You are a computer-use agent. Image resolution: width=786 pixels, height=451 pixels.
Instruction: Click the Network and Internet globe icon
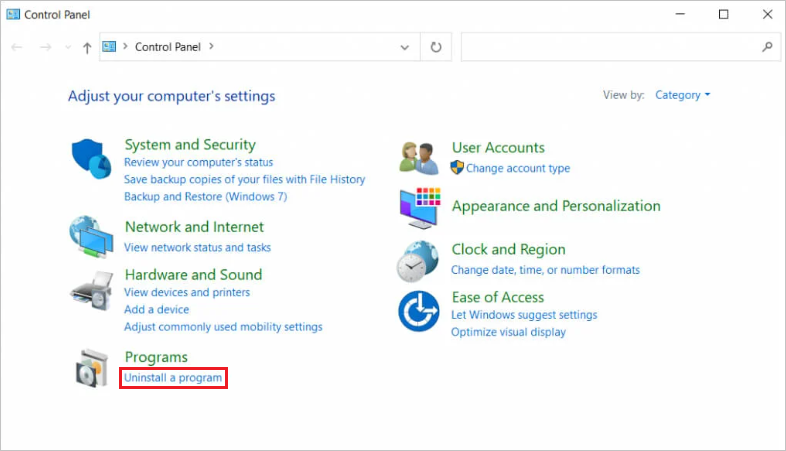coord(91,237)
